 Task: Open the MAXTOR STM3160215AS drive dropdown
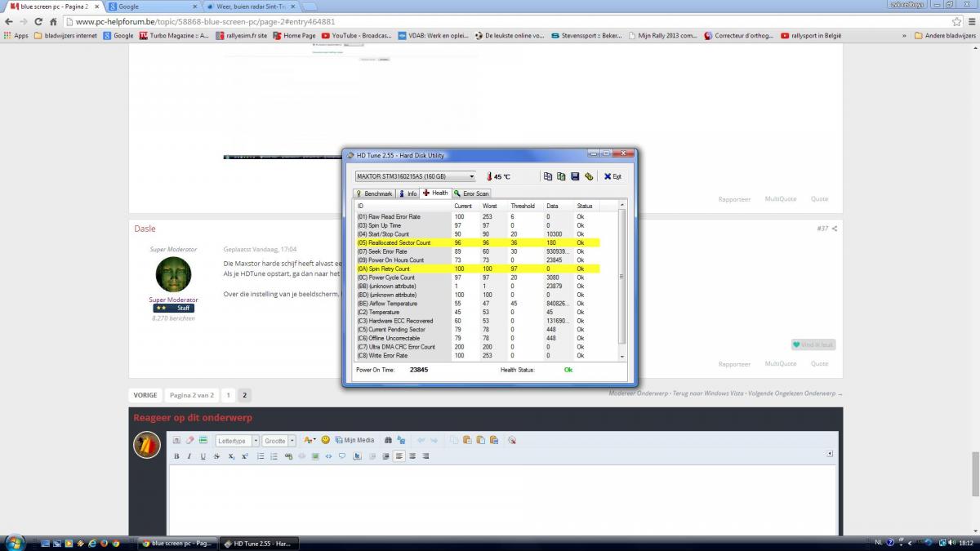point(415,176)
